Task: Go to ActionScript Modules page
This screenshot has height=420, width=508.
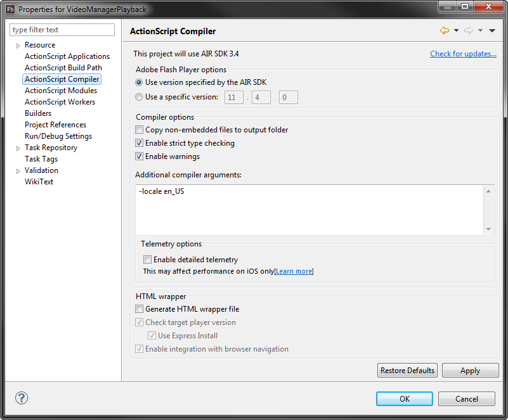Action: (x=61, y=91)
